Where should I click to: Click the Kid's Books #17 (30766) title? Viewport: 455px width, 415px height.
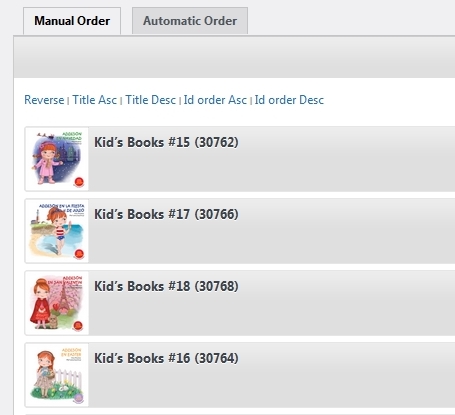pos(166,214)
